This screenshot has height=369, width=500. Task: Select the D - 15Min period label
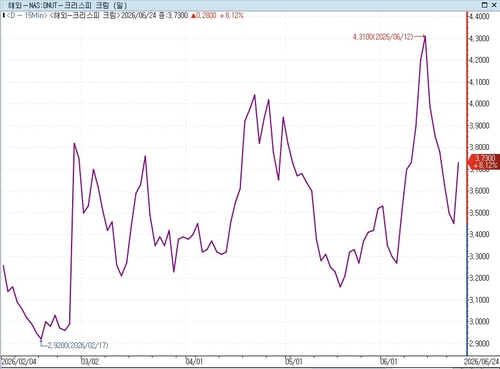pyautogui.click(x=27, y=15)
